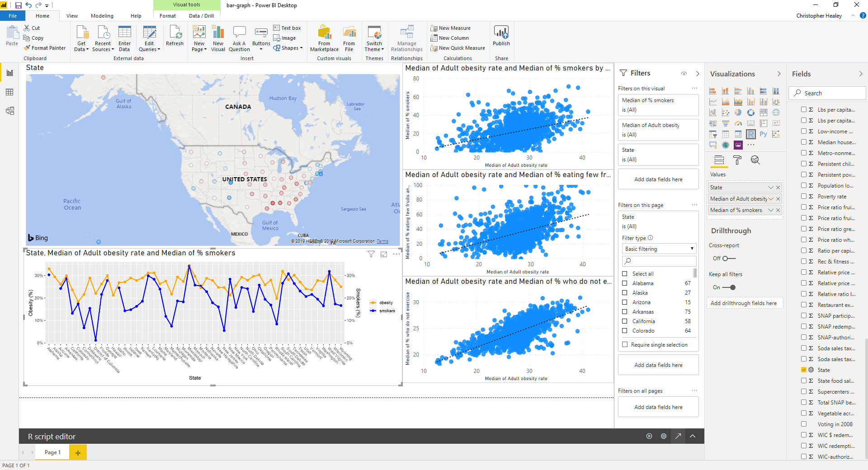Open R script options gear
Screen dimensions: 868x470
tap(664, 436)
